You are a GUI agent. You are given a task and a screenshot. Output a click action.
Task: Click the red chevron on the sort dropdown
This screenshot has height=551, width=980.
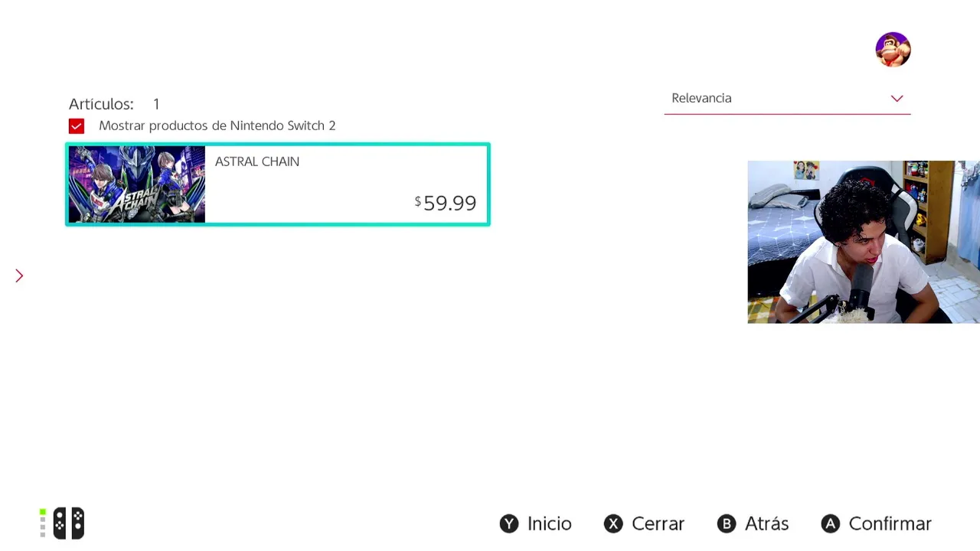[x=897, y=99]
